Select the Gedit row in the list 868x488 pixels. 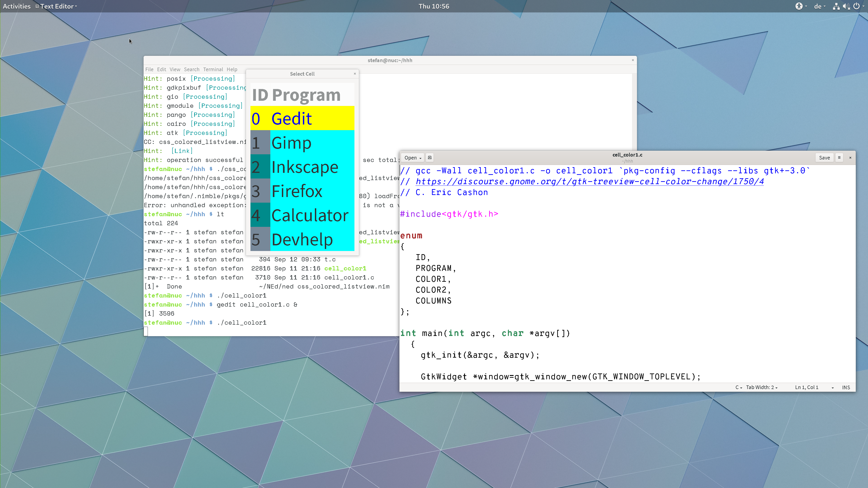(302, 119)
